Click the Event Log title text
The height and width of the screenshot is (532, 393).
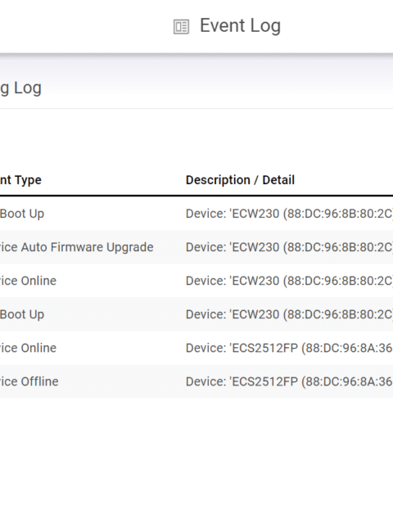240,26
